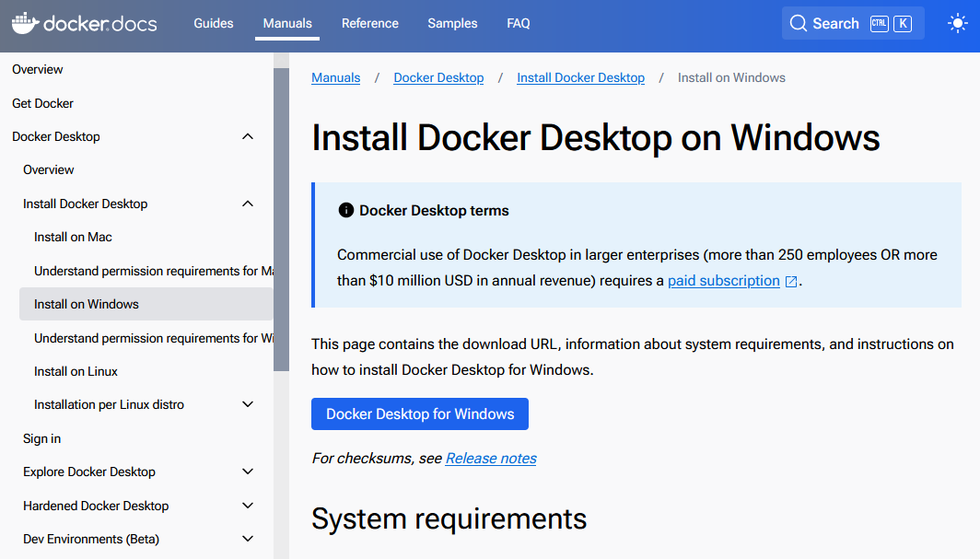Click the external link icon after paid subscription
Image resolution: width=980 pixels, height=559 pixels.
790,282
